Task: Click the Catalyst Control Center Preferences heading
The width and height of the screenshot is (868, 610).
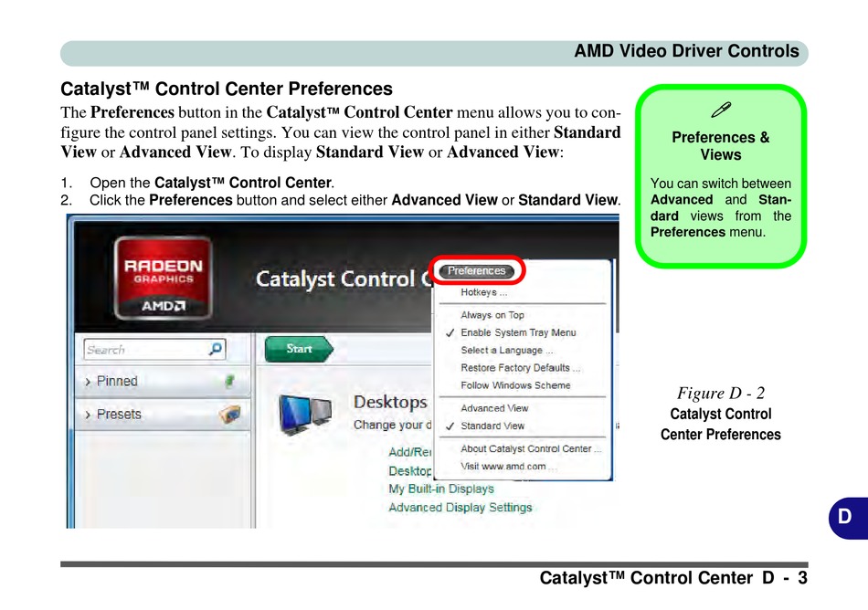Action: pyautogui.click(x=227, y=89)
